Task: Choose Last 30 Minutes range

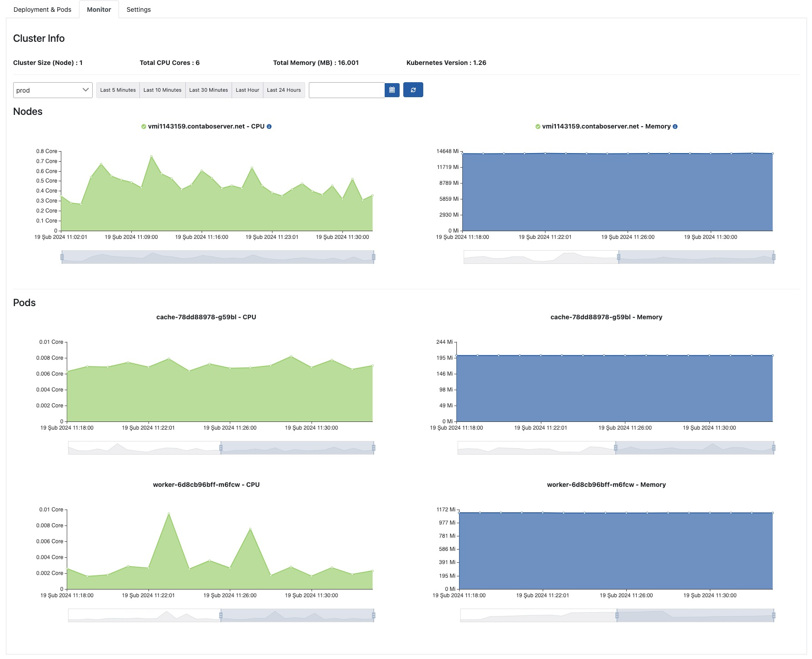Action: [x=208, y=90]
